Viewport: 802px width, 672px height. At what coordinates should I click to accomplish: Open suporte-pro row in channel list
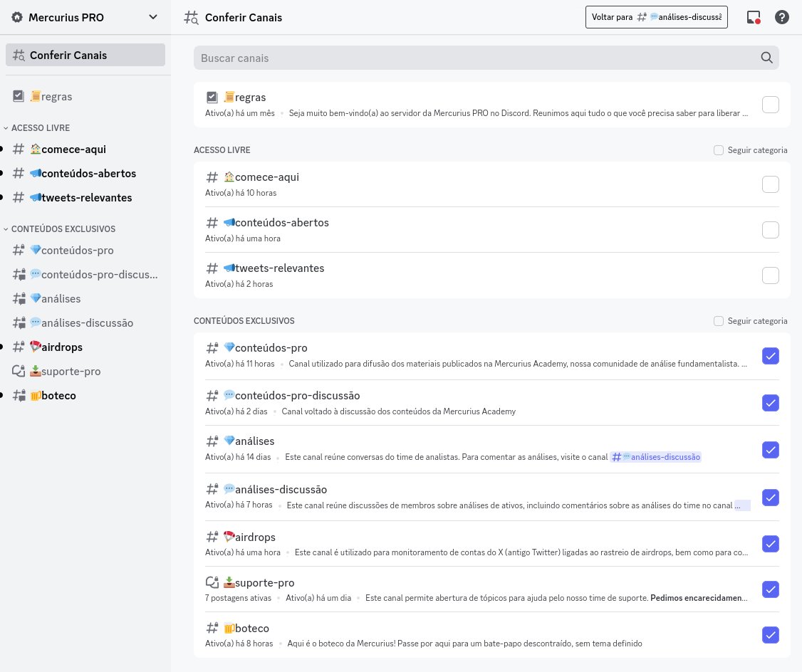[x=491, y=589]
